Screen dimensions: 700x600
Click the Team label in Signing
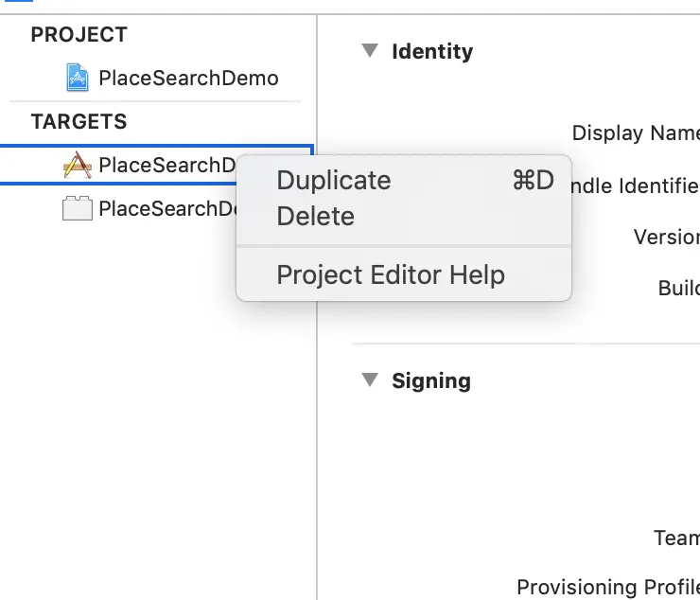click(676, 538)
